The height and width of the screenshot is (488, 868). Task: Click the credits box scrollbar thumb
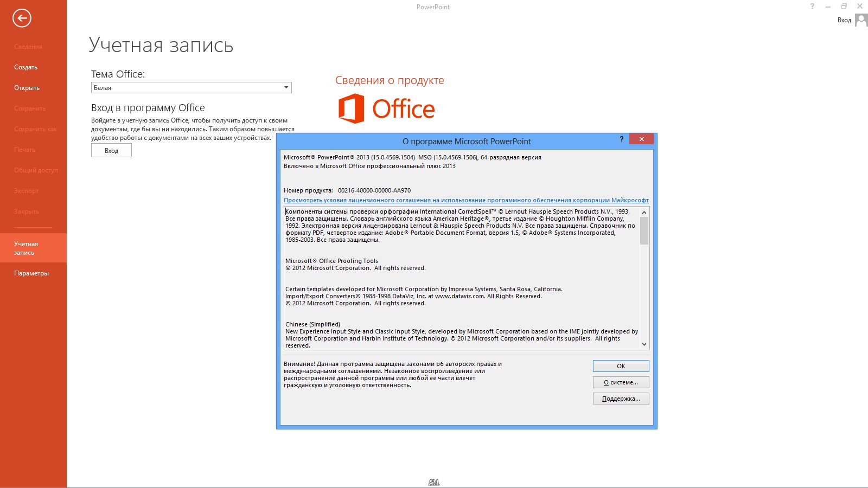coord(644,230)
